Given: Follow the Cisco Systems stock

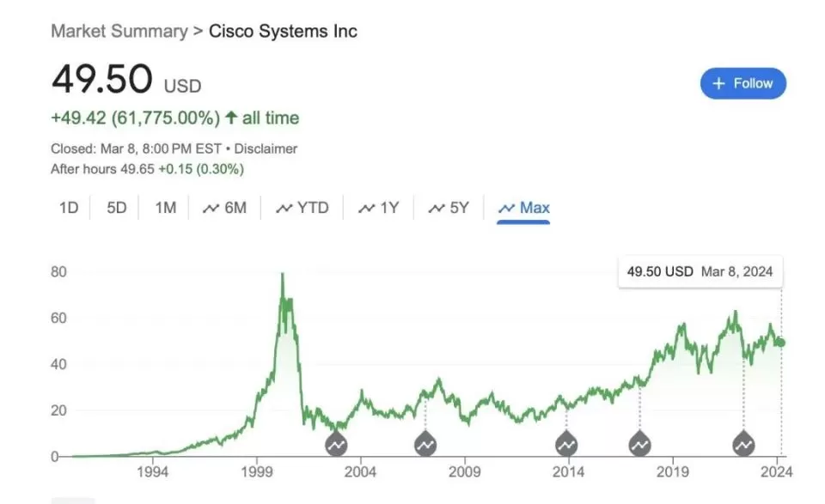Looking at the screenshot, I should point(742,83).
